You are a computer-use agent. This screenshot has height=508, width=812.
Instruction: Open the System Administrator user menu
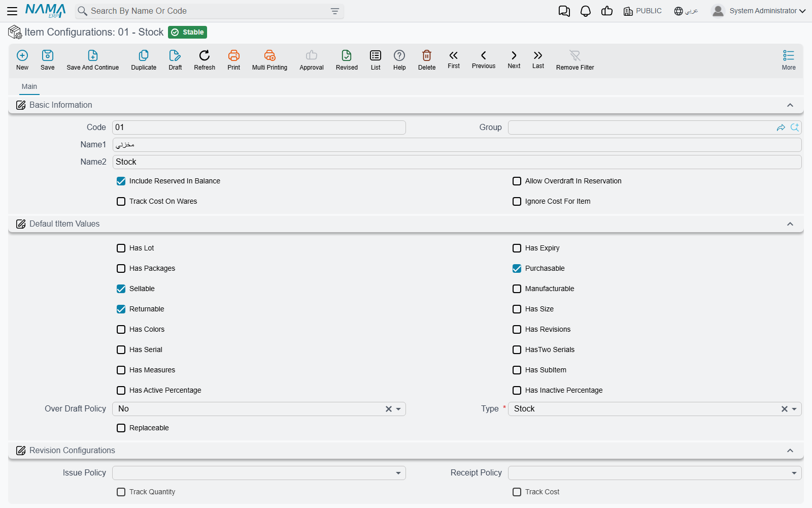click(758, 11)
